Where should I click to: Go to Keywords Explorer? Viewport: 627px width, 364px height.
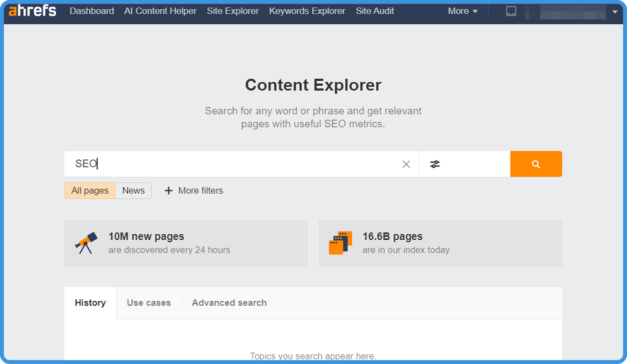[307, 11]
